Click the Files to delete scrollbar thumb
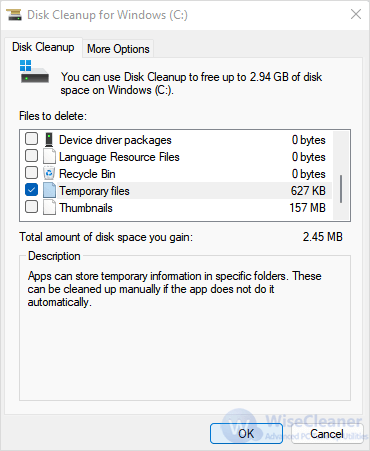The width and height of the screenshot is (370, 451). pyautogui.click(x=341, y=189)
